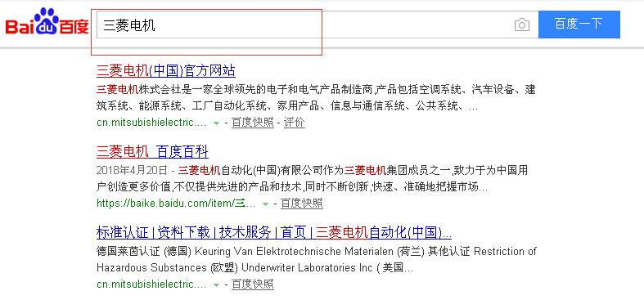Open the 标准认证 | 资料下载 result title
The image size is (644, 300).
274,233
